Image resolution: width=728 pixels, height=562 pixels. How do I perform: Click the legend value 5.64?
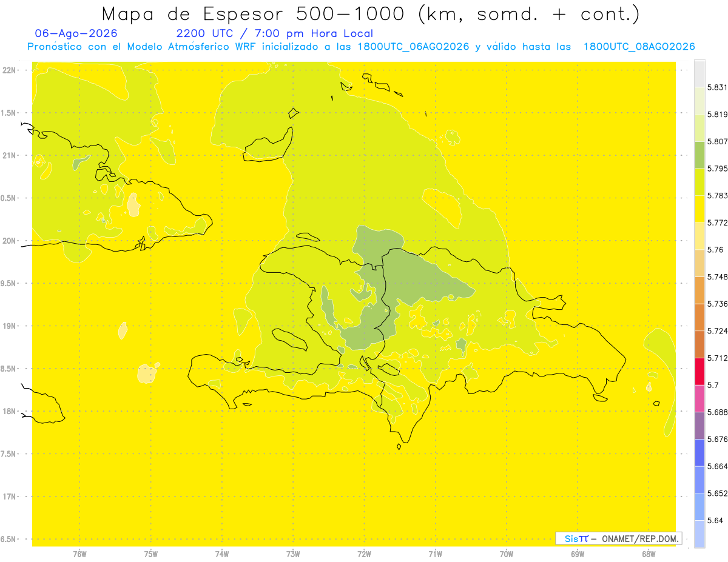(x=715, y=520)
